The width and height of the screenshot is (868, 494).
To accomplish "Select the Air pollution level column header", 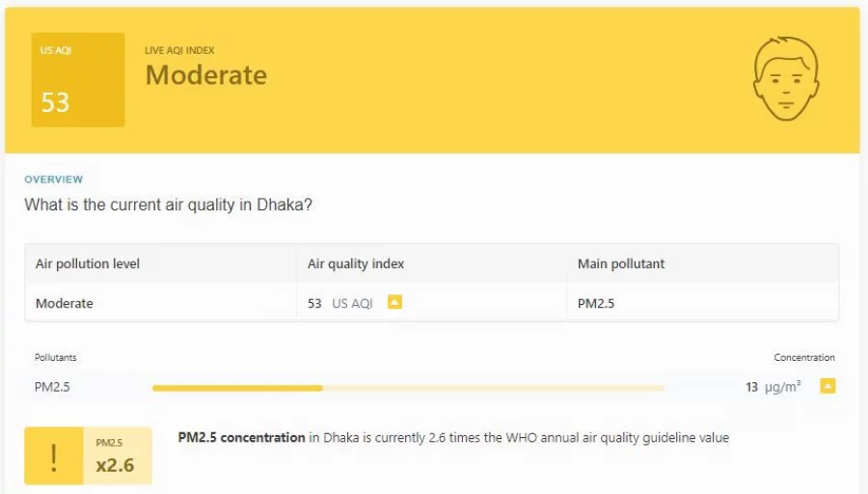I will click(88, 263).
